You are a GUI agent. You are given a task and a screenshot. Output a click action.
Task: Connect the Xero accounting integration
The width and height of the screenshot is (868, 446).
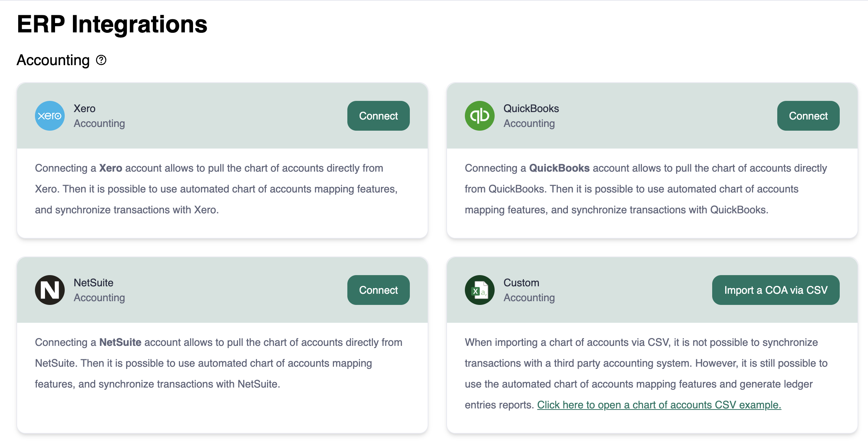(378, 116)
